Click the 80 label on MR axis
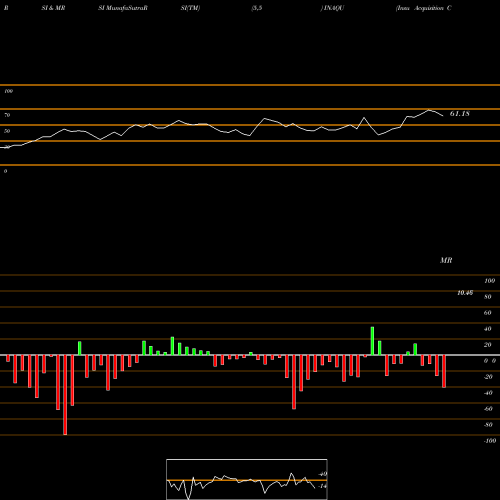 (488, 297)
